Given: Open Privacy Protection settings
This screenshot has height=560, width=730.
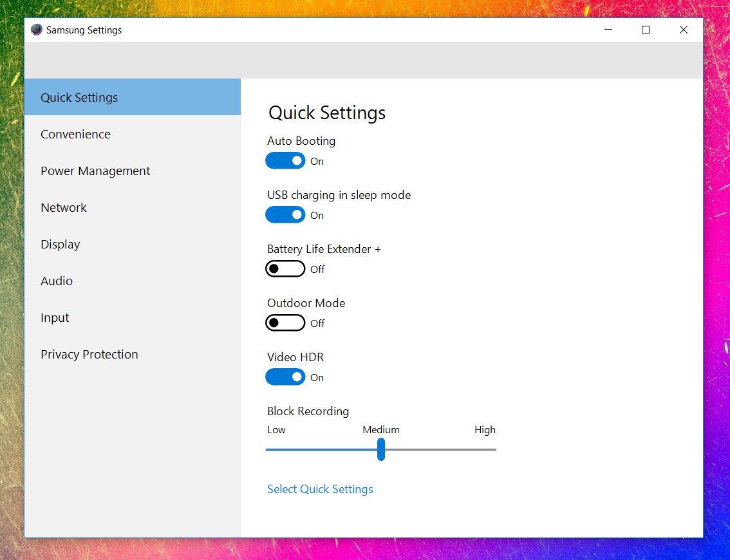Looking at the screenshot, I should (x=133, y=355).
